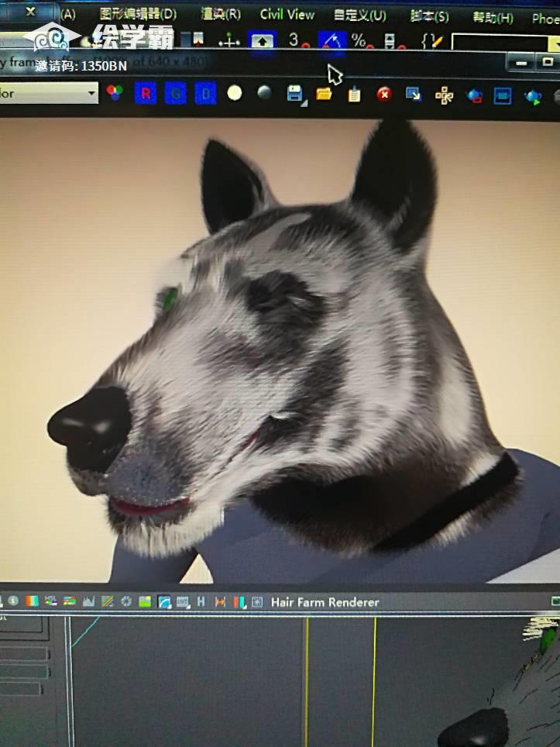Render last with teapot arrow icon

(533, 97)
